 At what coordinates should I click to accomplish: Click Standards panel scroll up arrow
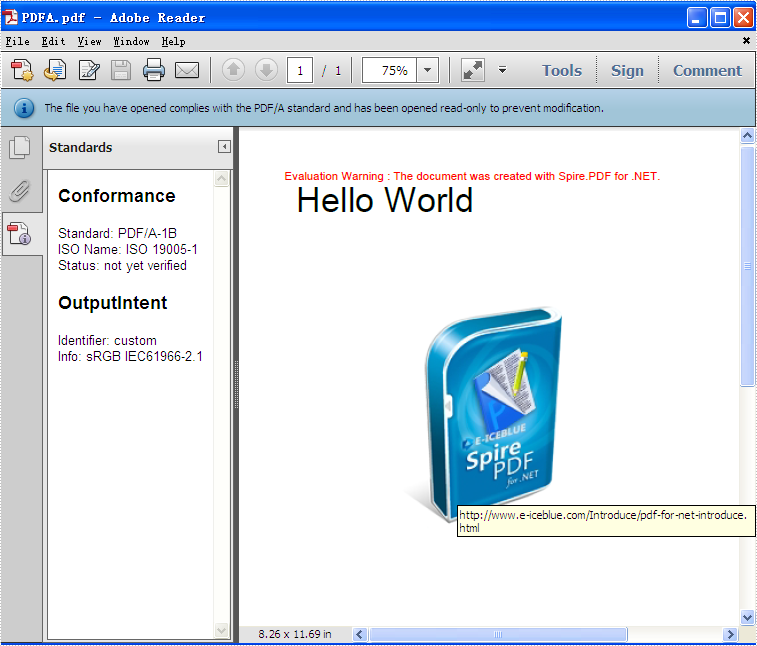tap(222, 179)
